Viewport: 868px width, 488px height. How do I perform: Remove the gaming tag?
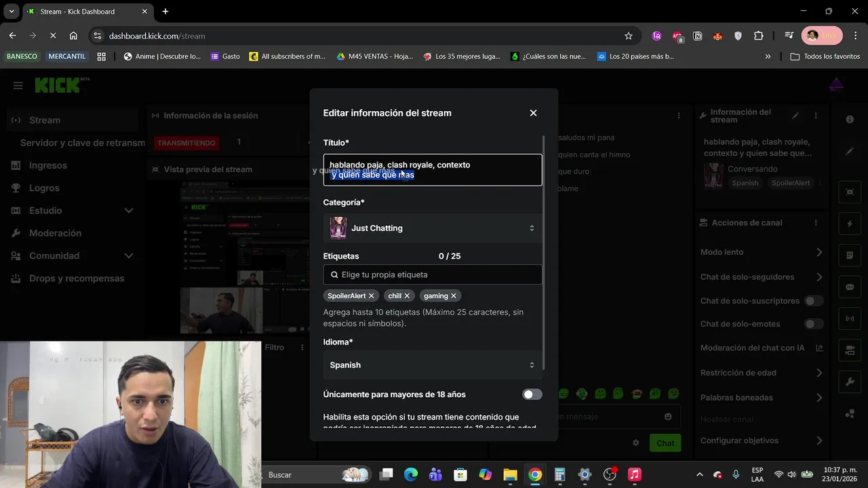[454, 296]
